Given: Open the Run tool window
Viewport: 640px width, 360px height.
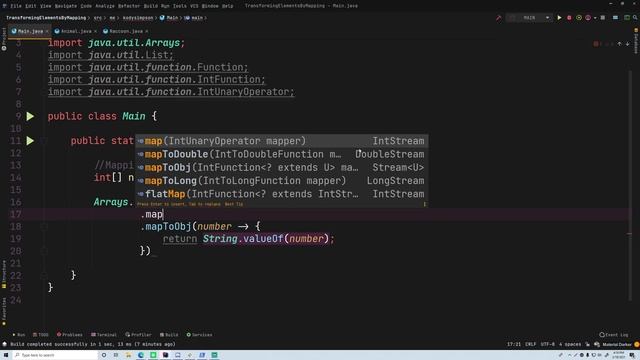Looking at the screenshot, I should coord(18,335).
